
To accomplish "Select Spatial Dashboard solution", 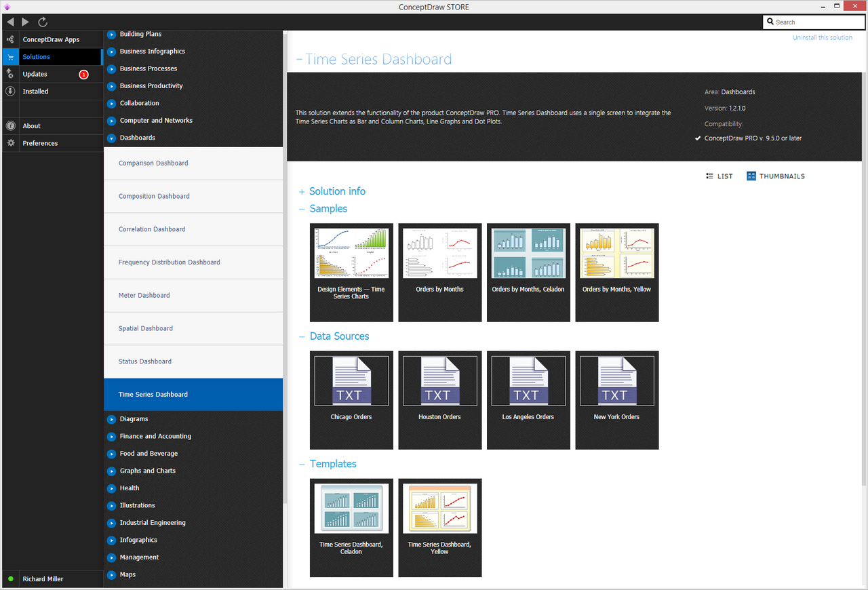I will 193,329.
